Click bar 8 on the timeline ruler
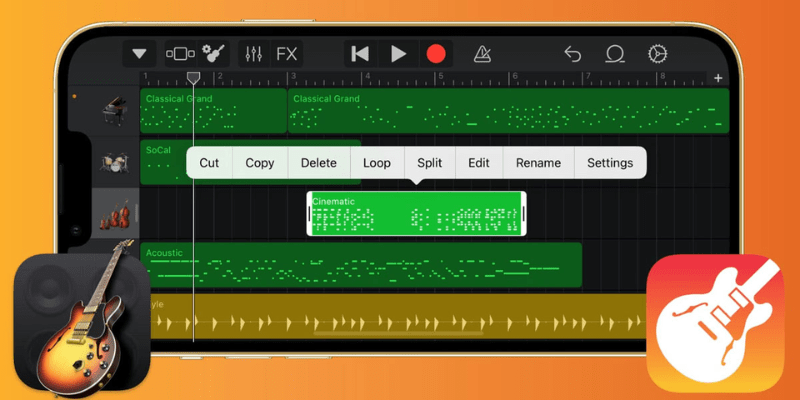Screen dimensions: 800x400 click(662, 77)
